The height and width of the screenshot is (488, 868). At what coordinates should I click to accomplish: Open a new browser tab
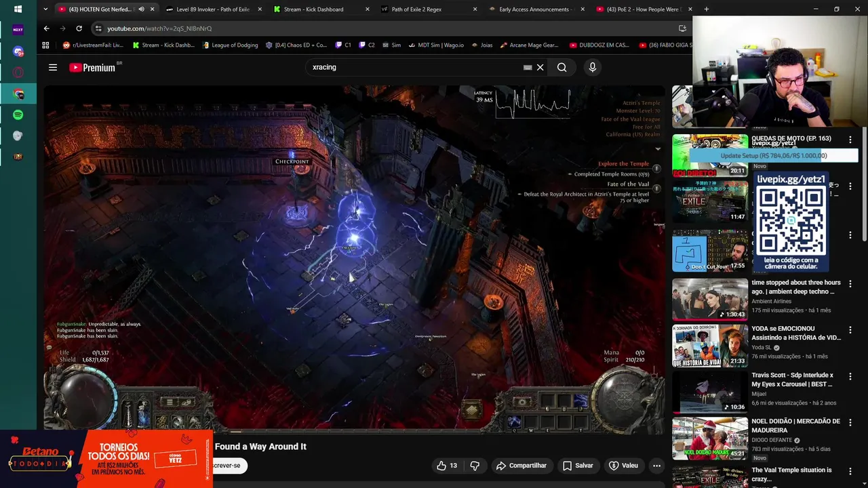click(706, 9)
